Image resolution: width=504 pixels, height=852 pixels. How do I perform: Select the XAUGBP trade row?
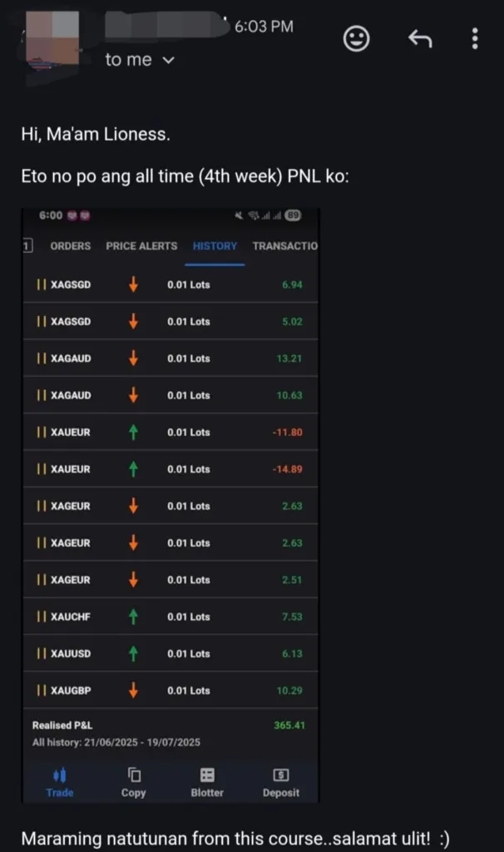tap(170, 691)
